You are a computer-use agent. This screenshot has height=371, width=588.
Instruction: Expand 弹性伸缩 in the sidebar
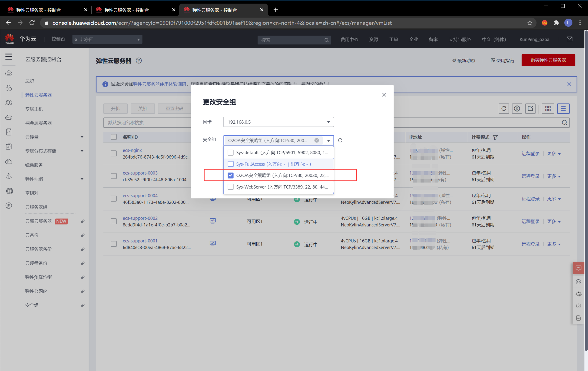click(82, 179)
